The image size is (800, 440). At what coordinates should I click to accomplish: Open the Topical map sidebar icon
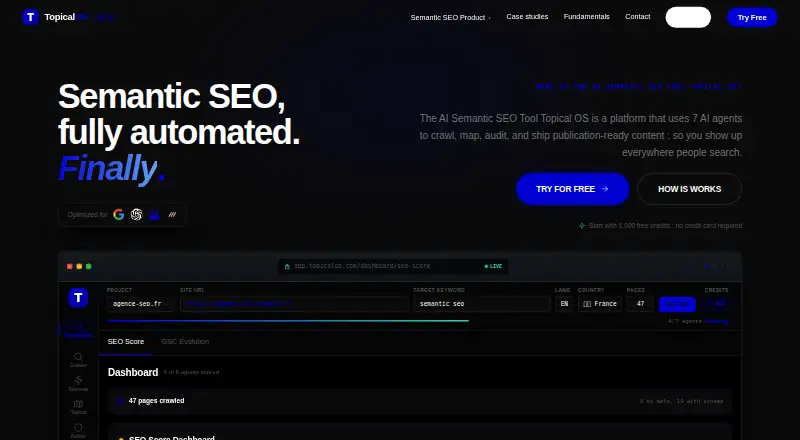click(78, 407)
